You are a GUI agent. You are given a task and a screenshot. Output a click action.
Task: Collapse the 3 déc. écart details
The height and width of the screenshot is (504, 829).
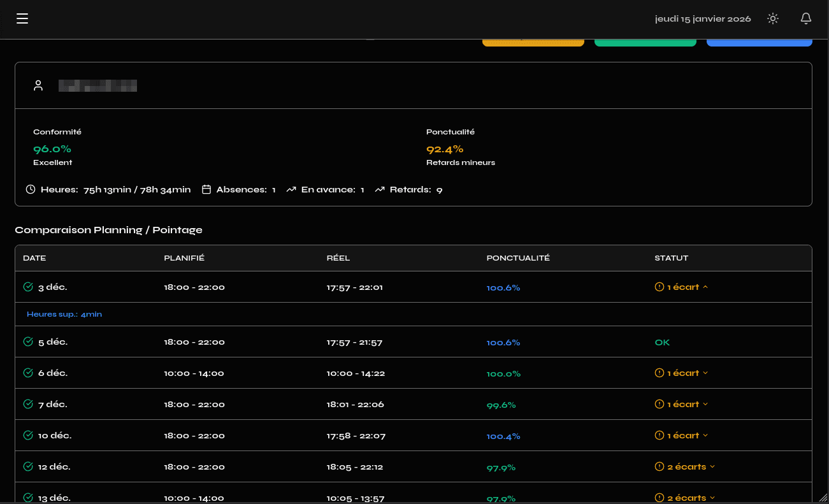[705, 287]
